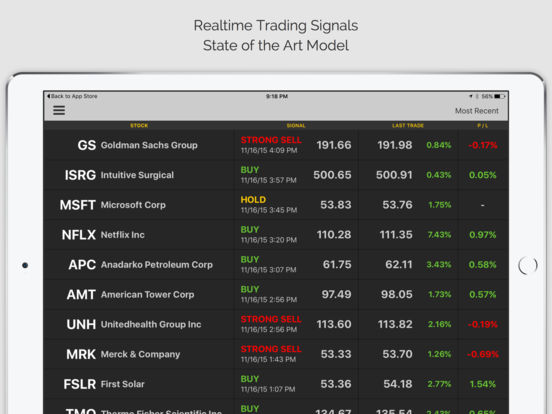
Task: Select Merck & Company name
Action: tap(140, 355)
